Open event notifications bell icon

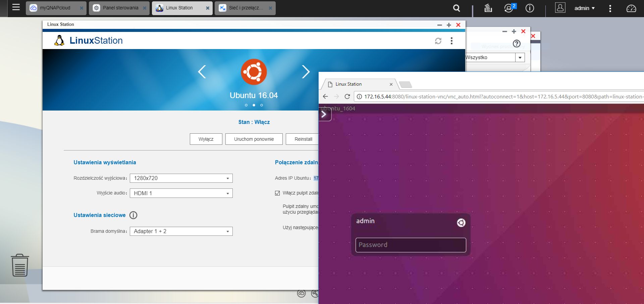(509, 8)
